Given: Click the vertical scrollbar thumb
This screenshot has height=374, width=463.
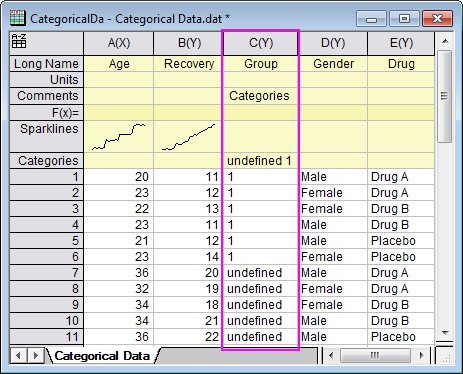Looking at the screenshot, I should tap(445, 96).
